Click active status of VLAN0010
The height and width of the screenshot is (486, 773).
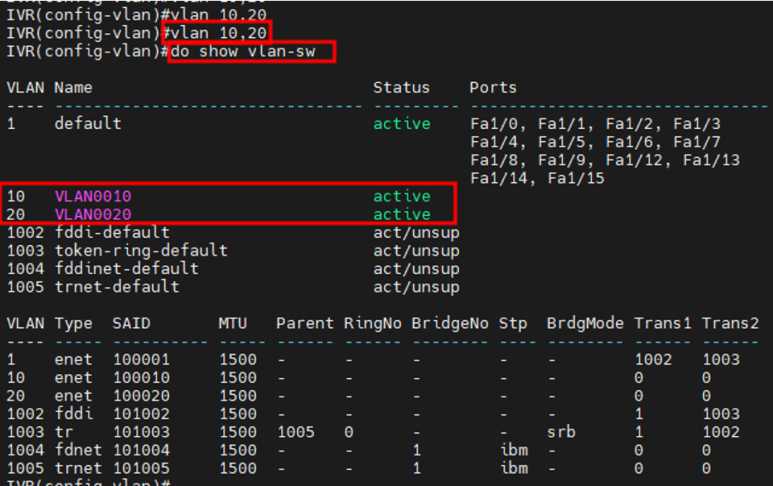point(402,196)
